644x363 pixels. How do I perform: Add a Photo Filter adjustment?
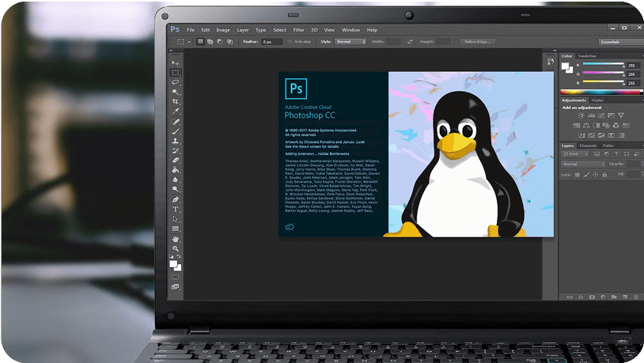coord(606,125)
